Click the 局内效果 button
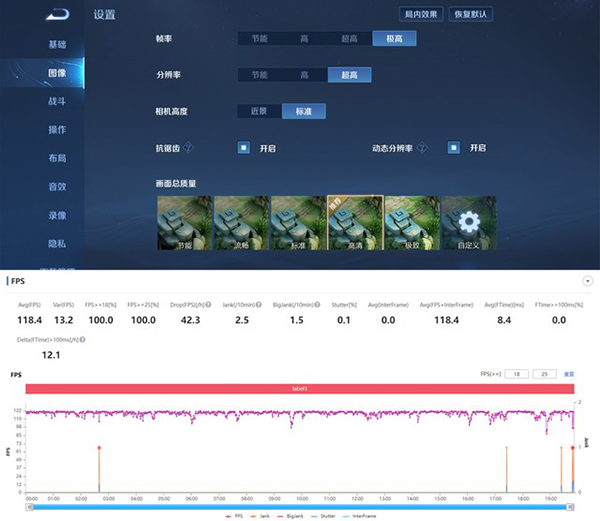600x521 pixels. (x=421, y=14)
